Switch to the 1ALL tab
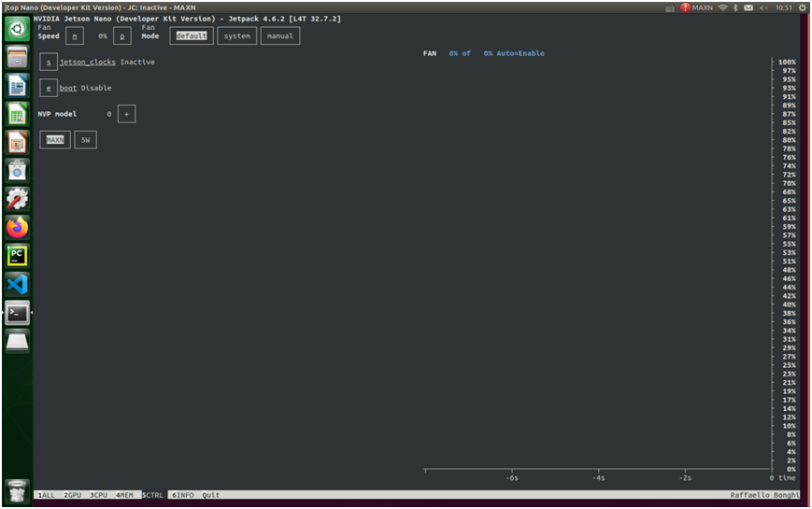Screen dimensions: 812x509 pyautogui.click(x=46, y=495)
